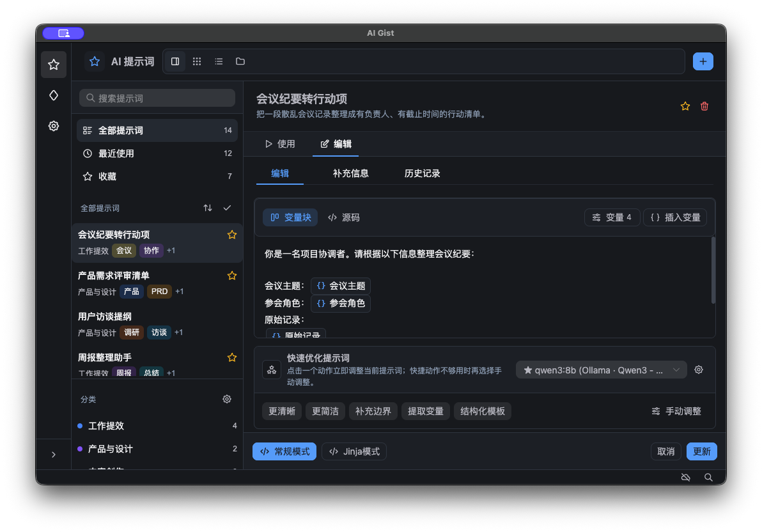Click the 更新 button
Viewport: 762px width, 532px height.
tap(701, 452)
